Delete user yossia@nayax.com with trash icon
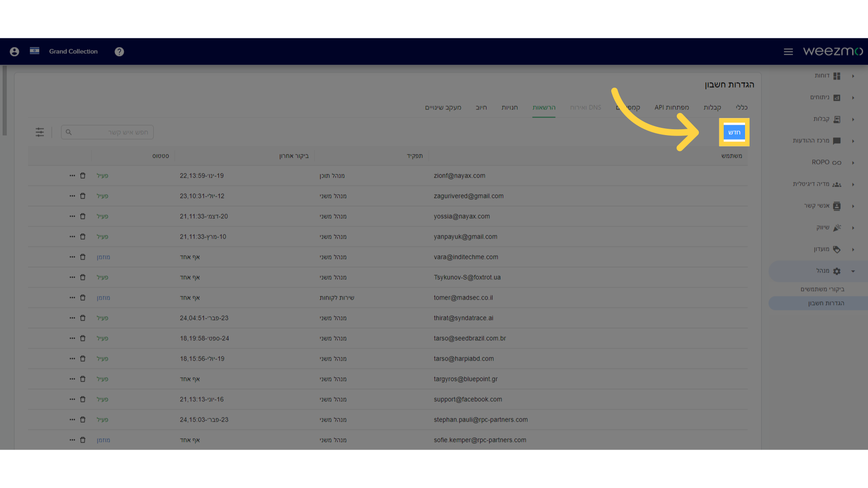Screen dimensions: 868x488 click(83, 216)
